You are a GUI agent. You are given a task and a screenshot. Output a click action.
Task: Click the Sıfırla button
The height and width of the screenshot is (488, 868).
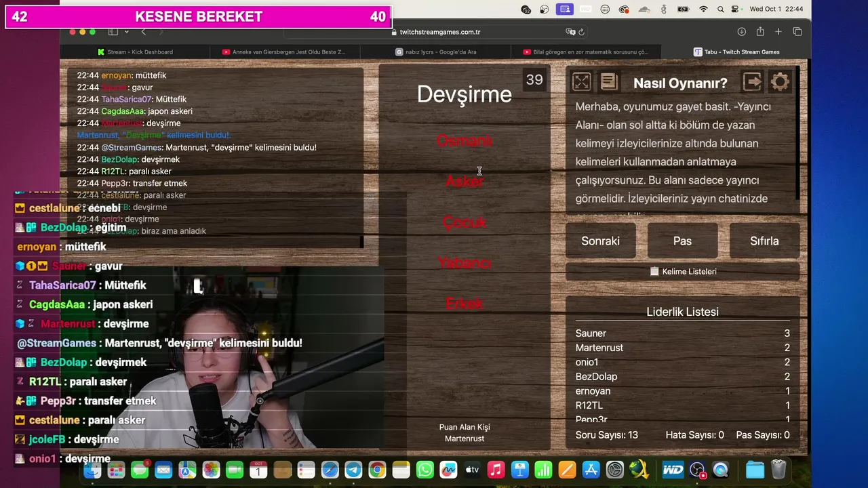click(x=764, y=241)
